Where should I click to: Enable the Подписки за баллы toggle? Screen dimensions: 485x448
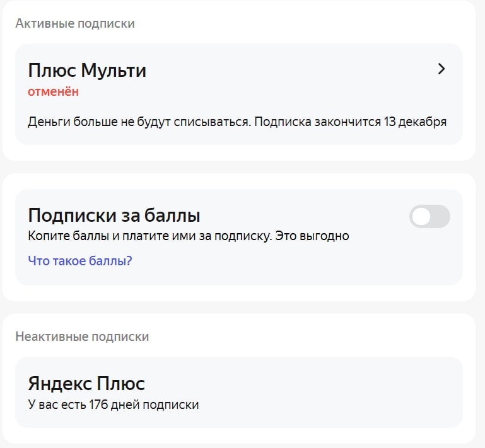429,217
